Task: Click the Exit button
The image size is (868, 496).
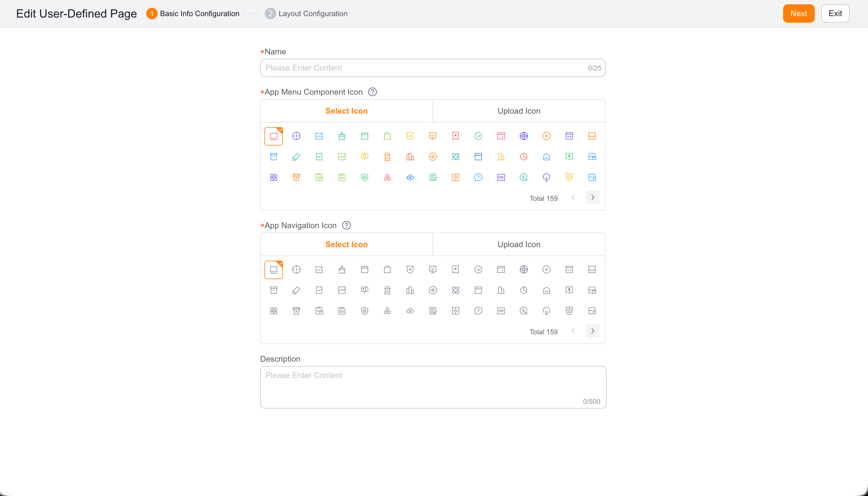Action: (x=835, y=14)
